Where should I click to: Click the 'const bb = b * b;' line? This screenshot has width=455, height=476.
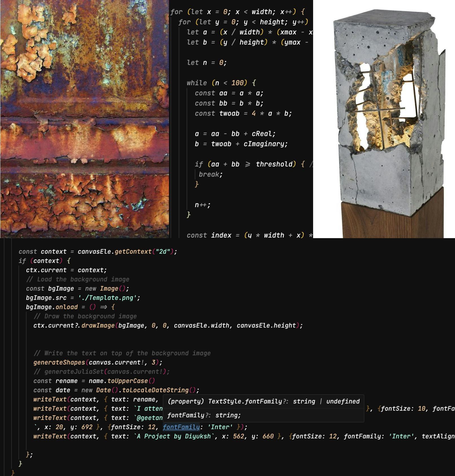pos(229,103)
